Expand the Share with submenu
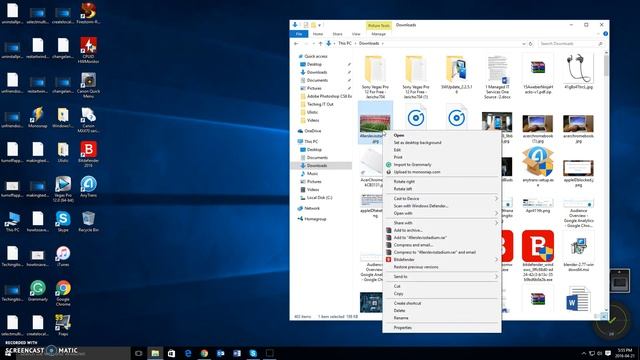 [x=442, y=223]
